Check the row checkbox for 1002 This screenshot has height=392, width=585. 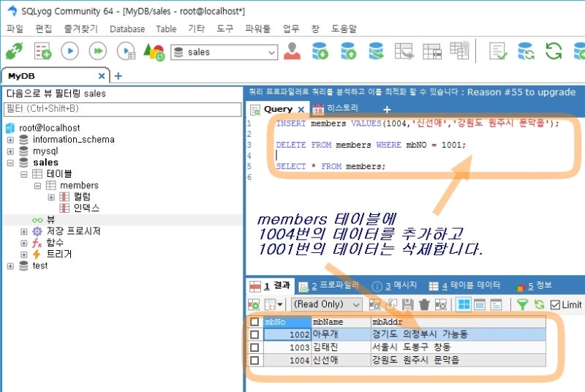point(254,334)
